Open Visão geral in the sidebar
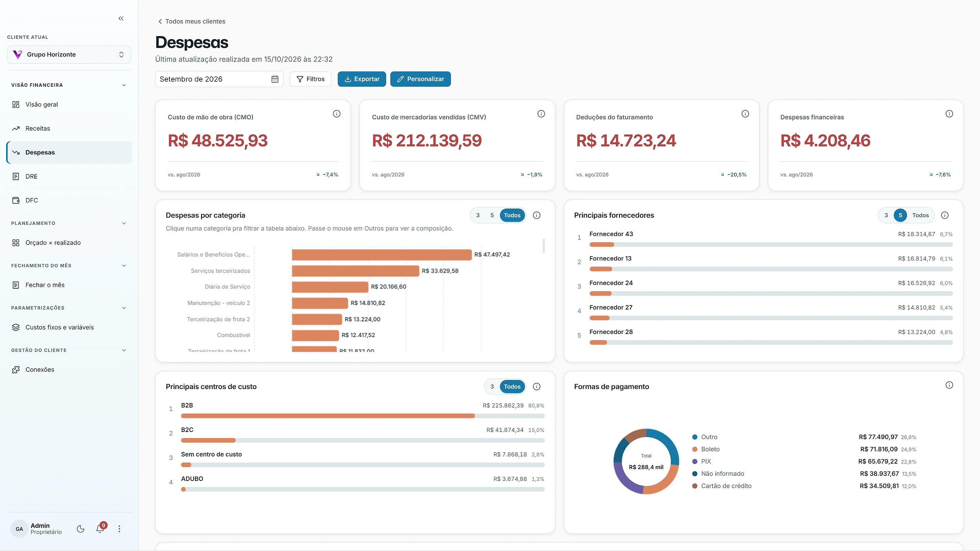The image size is (980, 551). point(69,104)
